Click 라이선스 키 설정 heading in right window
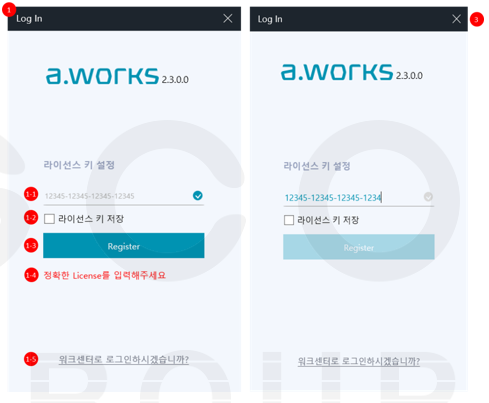This screenshot has width=489, height=403. [317, 166]
